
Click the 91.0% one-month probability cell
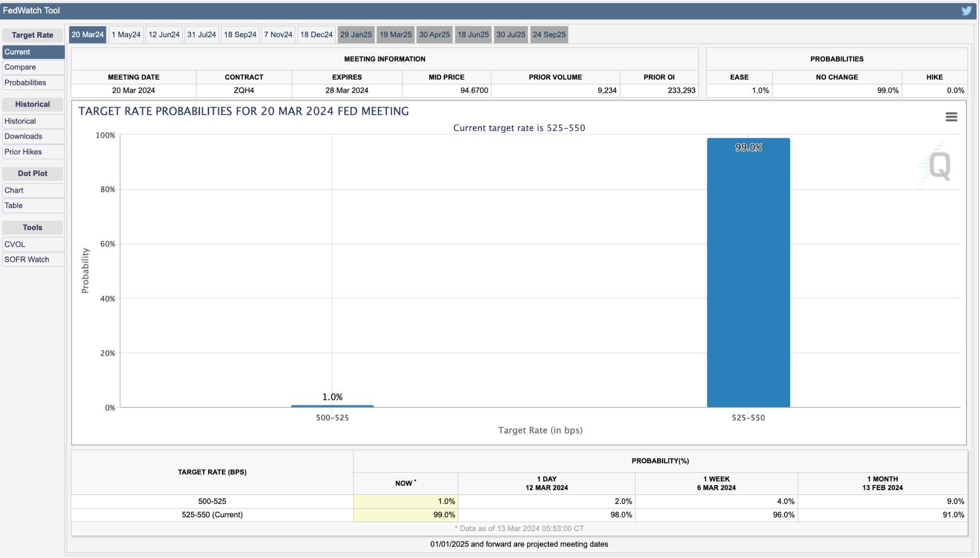point(882,514)
